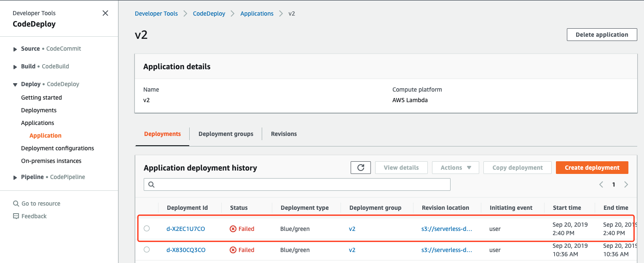The image size is (644, 263).
Task: Focus the deployment history search field
Action: click(297, 184)
